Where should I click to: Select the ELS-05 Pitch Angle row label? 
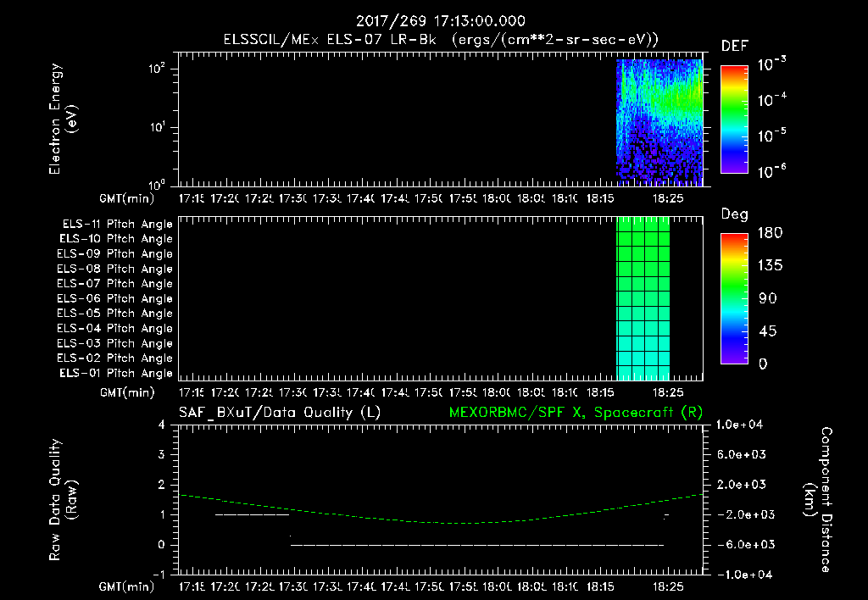pyautogui.click(x=115, y=314)
